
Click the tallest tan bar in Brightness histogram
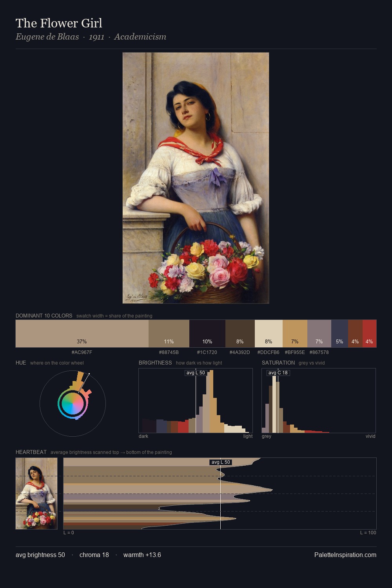coord(211,401)
